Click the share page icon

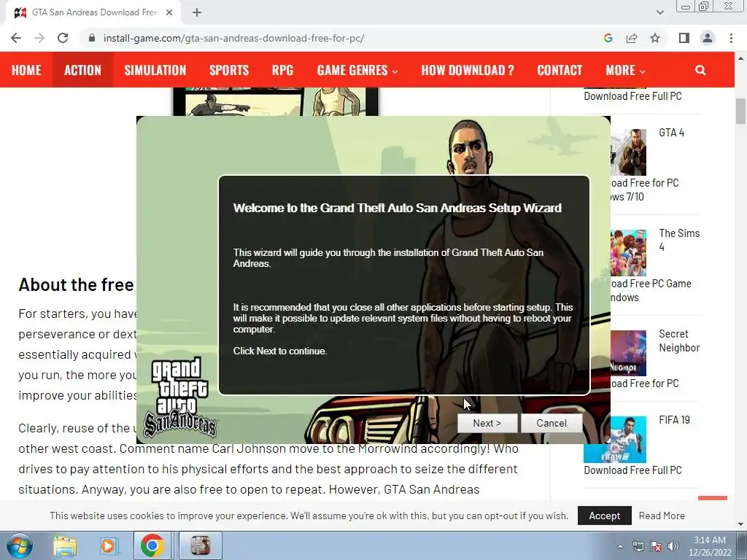[x=632, y=38]
